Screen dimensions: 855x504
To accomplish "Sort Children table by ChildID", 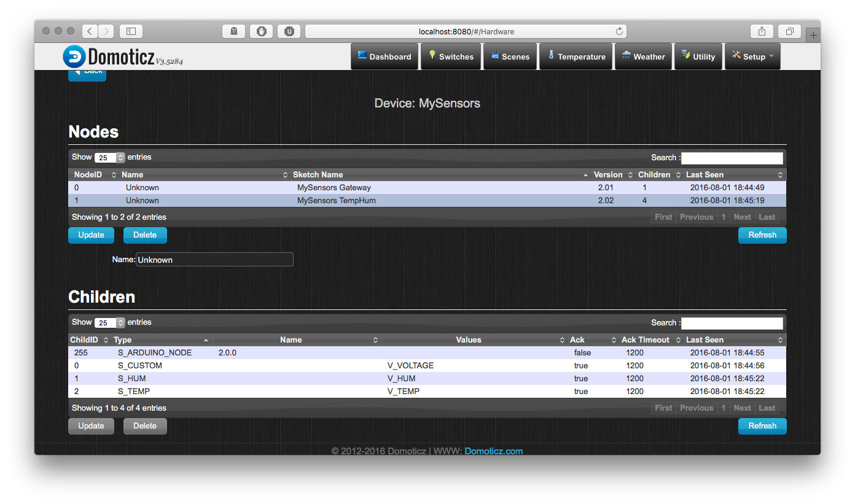I will pyautogui.click(x=89, y=340).
